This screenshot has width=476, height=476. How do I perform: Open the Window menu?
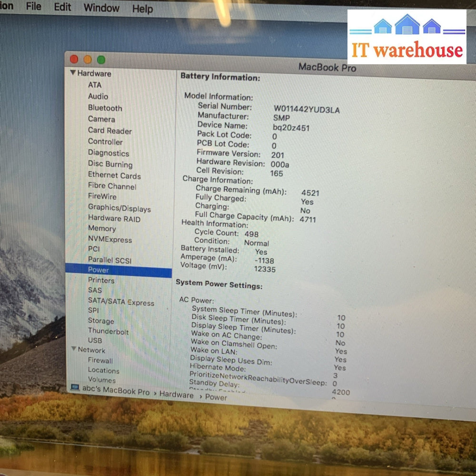coord(101,8)
